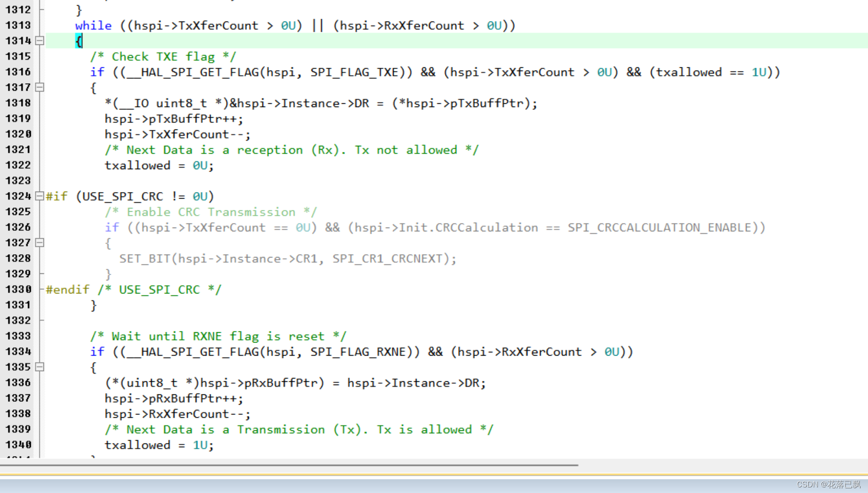Click 'SPI_CR1_CRCNEXT' in the SET_BIT call
The image size is (868, 493).
point(387,258)
